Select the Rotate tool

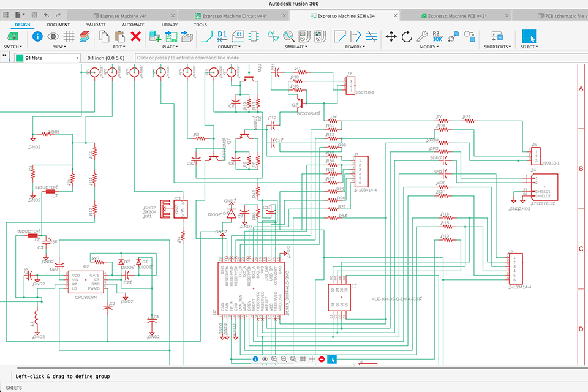click(x=407, y=36)
